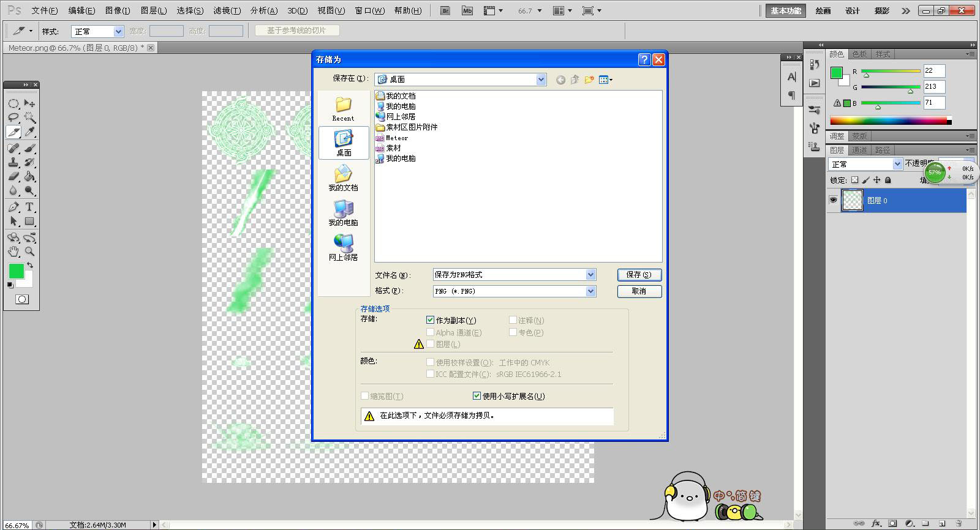Open the 保存在 location dropdown
This screenshot has height=530, width=980.
click(541, 80)
